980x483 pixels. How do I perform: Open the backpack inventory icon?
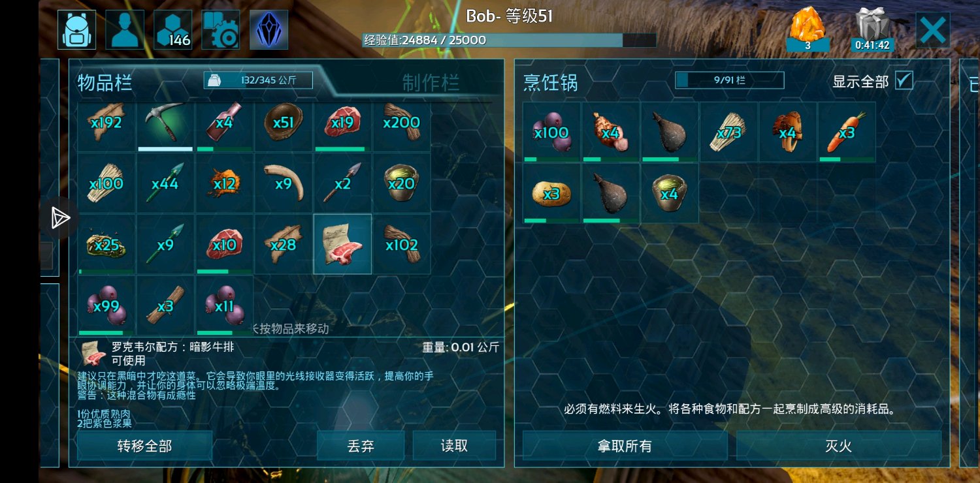(77, 30)
